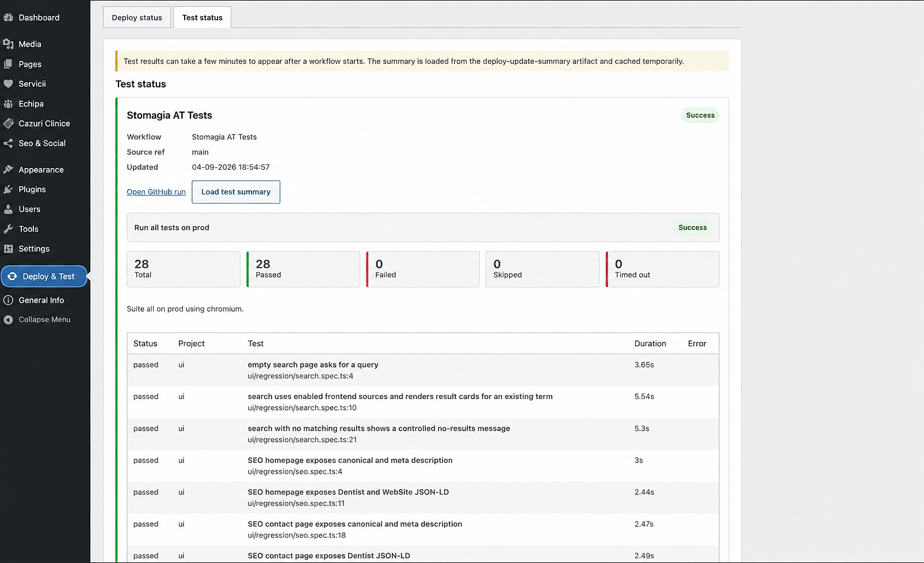Open the General Info page

(x=41, y=300)
